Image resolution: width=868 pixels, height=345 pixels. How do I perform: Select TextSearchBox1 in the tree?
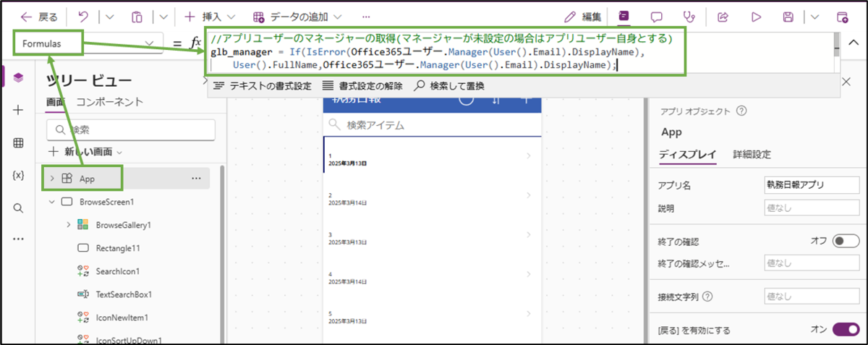(124, 294)
